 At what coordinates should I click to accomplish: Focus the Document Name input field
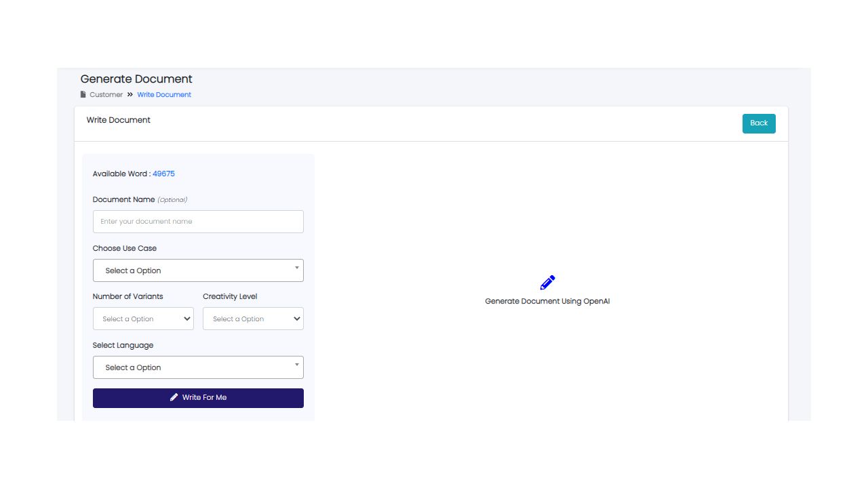pyautogui.click(x=198, y=222)
